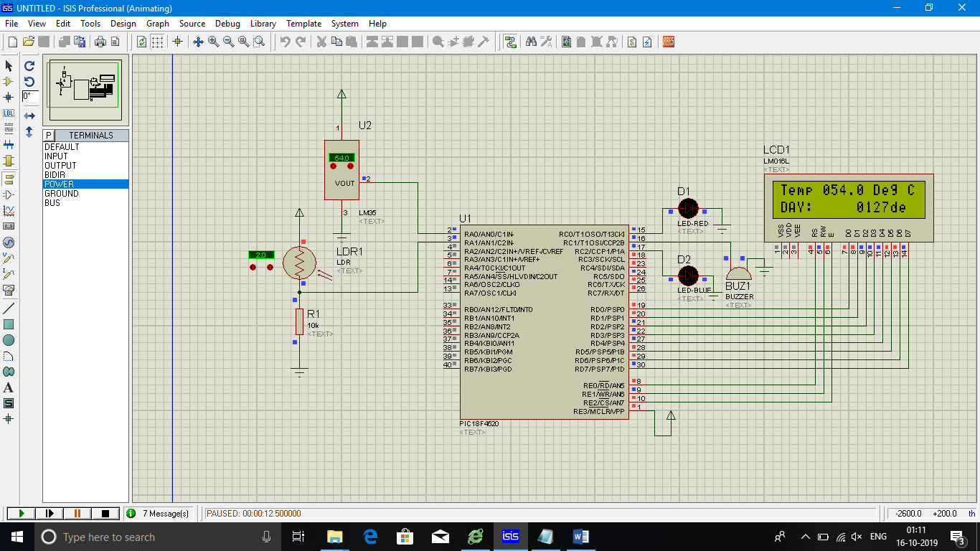Mirror horizontally (X-mirror) icon
Viewport: 980px width, 551px height.
tap(29, 116)
